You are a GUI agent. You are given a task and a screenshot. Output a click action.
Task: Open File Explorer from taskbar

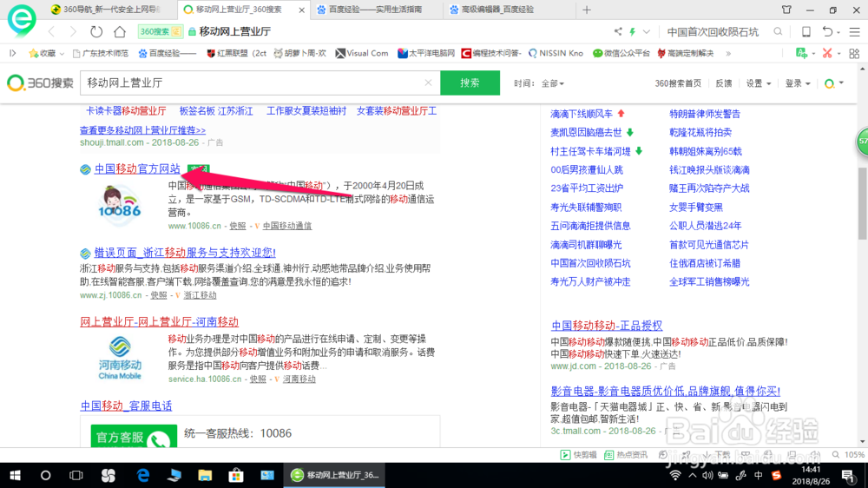(205, 475)
